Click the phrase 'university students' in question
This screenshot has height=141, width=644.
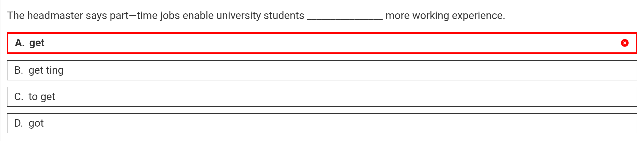tap(260, 16)
